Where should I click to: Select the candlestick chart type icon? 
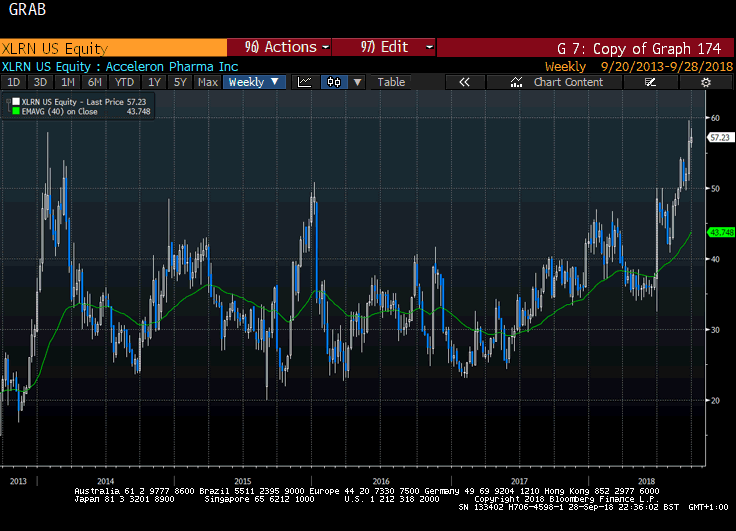tap(335, 82)
